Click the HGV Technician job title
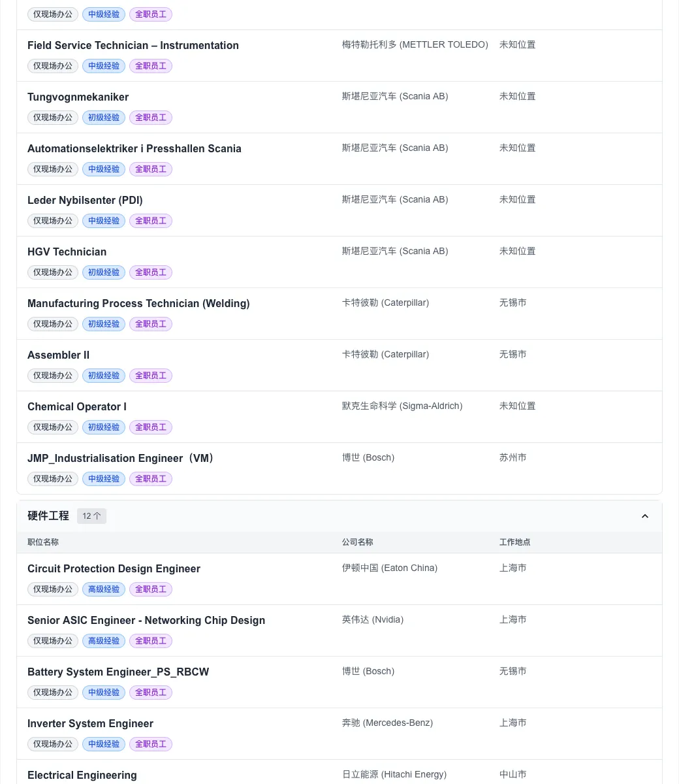Screen dimensions: 679x784 tap(67, 252)
